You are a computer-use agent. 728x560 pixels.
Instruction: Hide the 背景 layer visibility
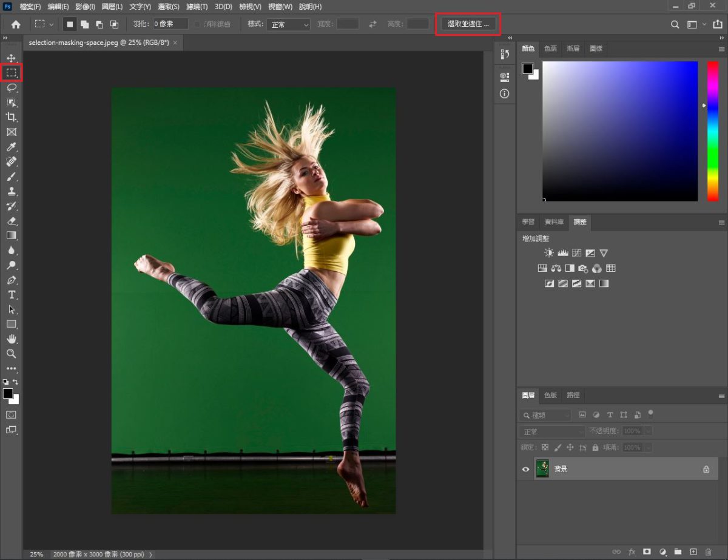coord(525,468)
